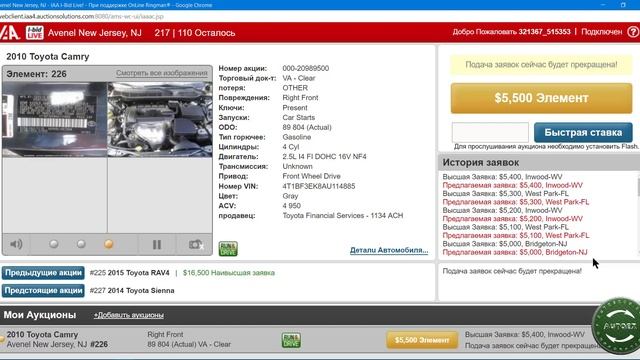The height and width of the screenshot is (360, 640).
Task: Click the I-bid LIVE logo badge
Action: 35,33
